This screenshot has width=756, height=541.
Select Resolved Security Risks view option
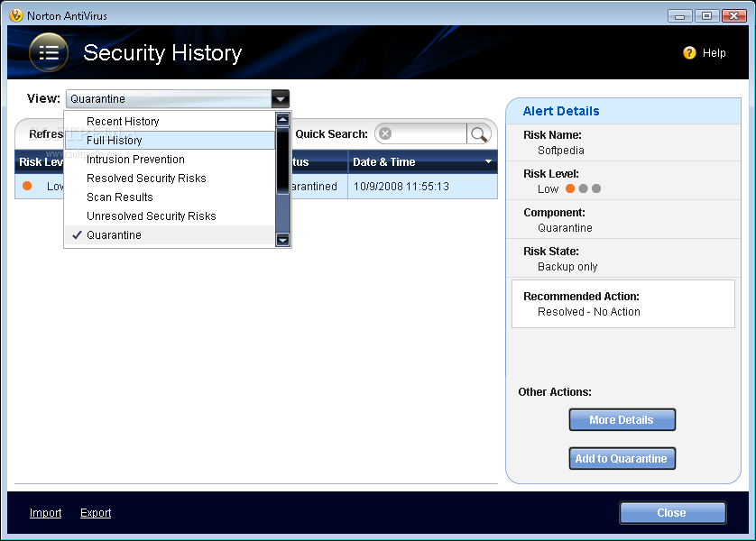coord(170,179)
